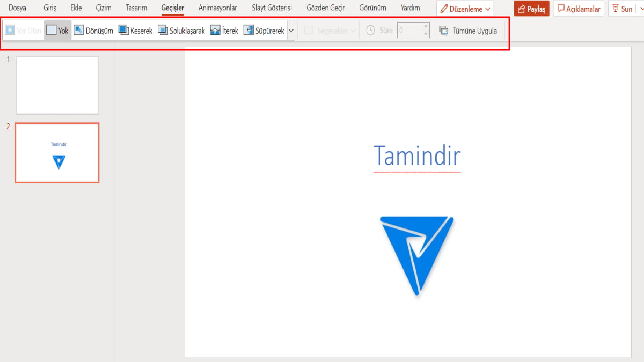Increase duration with Süre up arrow
Viewport: 644px width, 362px height.
click(x=426, y=27)
